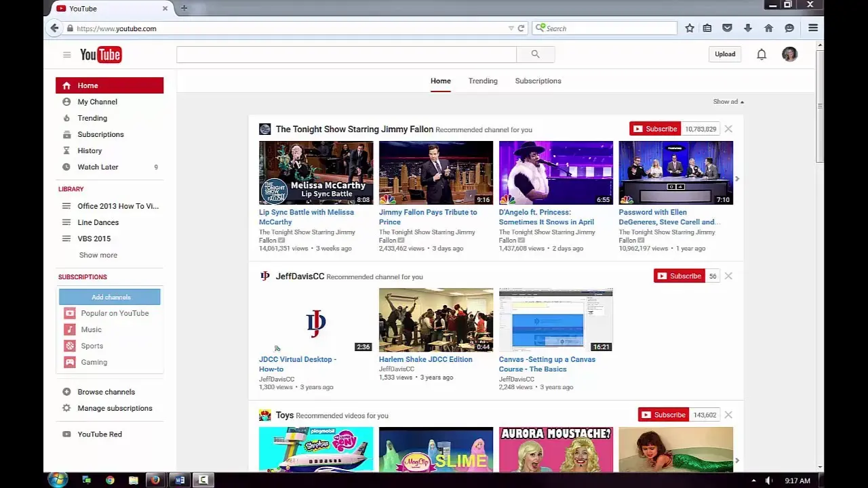
Task: Reload the page with refresh icon
Action: pos(521,28)
